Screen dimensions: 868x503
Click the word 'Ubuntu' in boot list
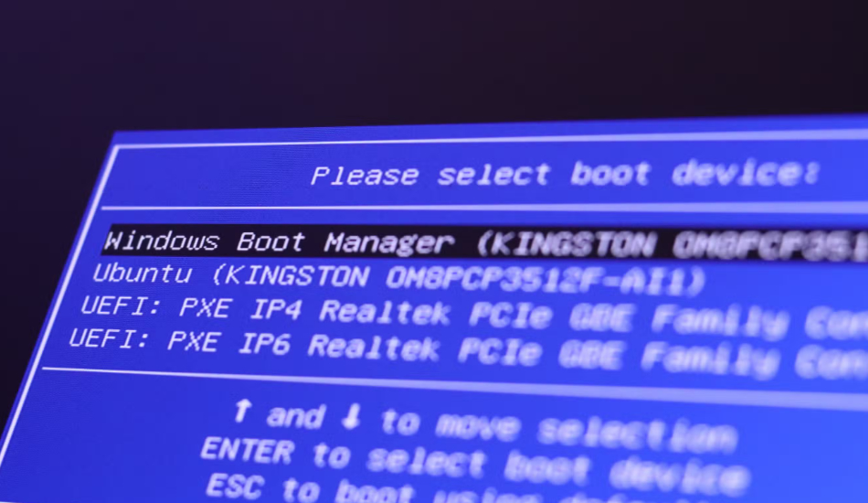coord(143,273)
